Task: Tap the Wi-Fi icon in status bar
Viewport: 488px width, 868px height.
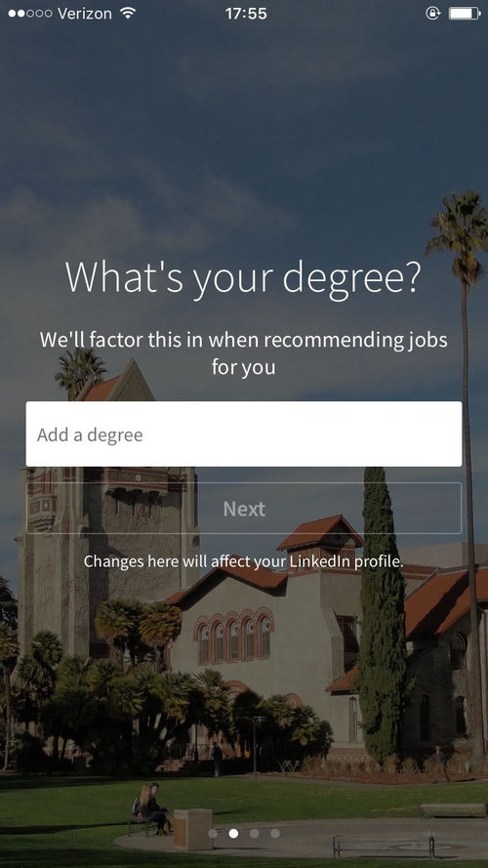Action: click(128, 14)
